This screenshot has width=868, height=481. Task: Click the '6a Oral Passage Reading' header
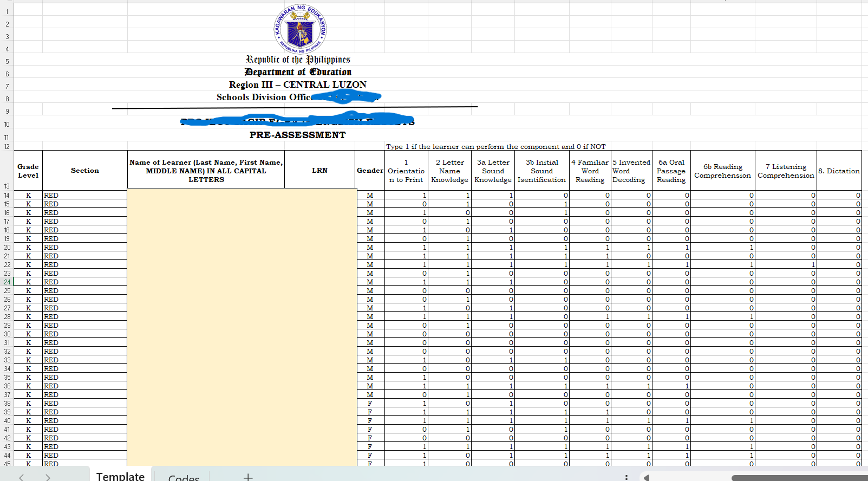tap(671, 171)
